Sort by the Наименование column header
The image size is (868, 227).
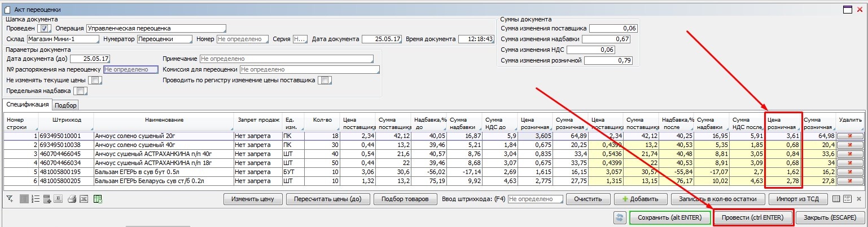(x=164, y=119)
